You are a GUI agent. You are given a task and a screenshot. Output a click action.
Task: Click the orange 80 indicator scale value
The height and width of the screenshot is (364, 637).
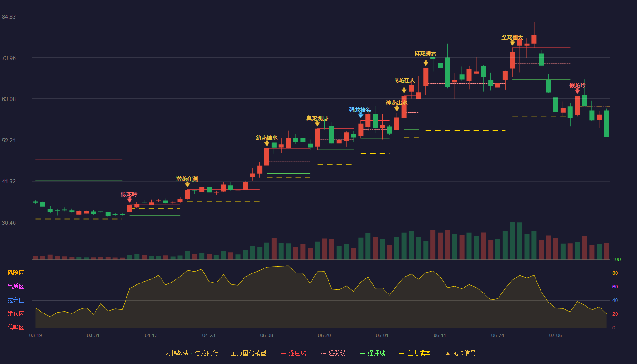pos(615,273)
